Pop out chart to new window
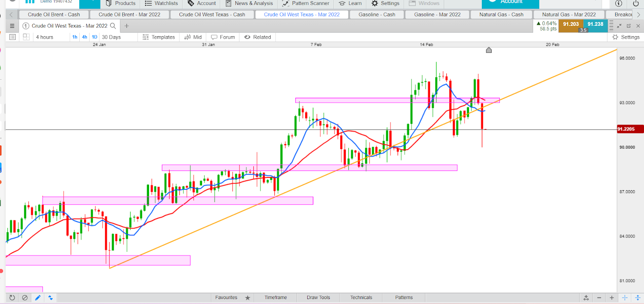Viewport: 644px width, 304px height. (628, 26)
